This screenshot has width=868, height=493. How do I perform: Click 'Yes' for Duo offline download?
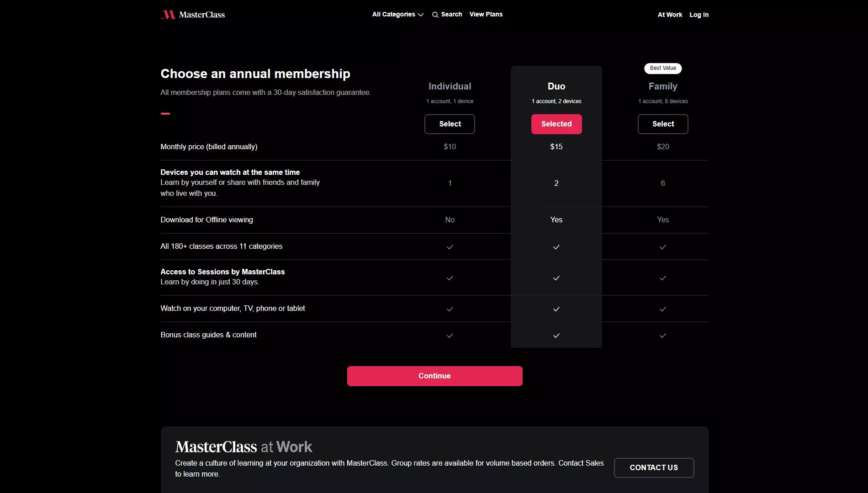pyautogui.click(x=556, y=220)
